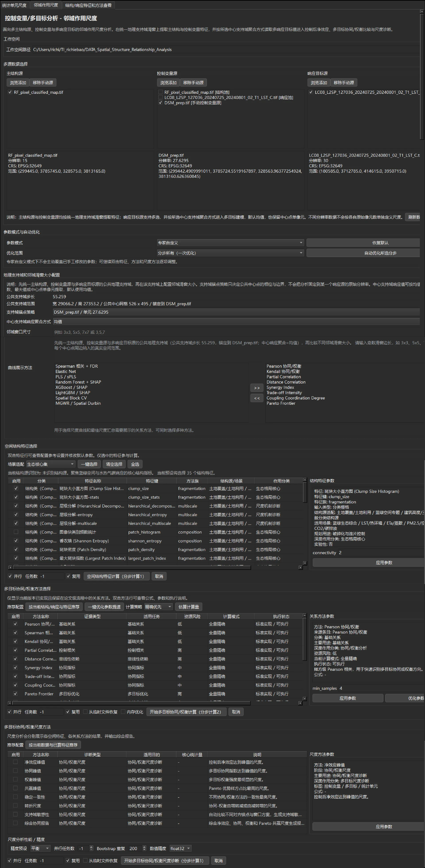This screenshot has width=425, height=868.
Task: Open the 计算策略 精确优先 dropdown
Action: coord(158,607)
